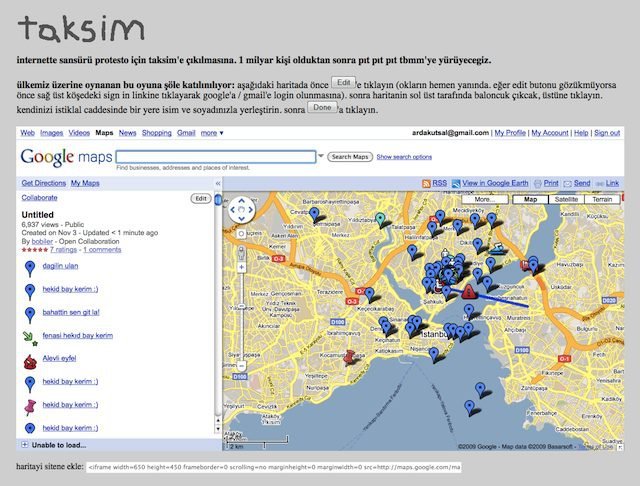Click the teal map marker near Yıldıztabya

pos(380,220)
